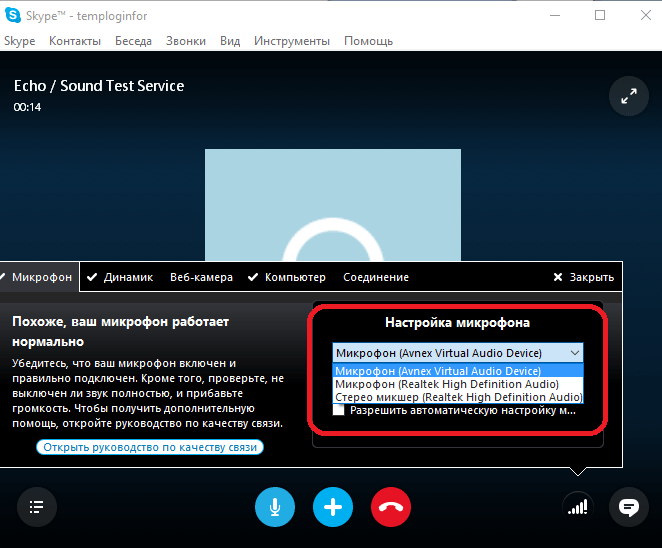This screenshot has width=662, height=548.
Task: Close the call quality panel with Закрыть
Action: tap(584, 277)
